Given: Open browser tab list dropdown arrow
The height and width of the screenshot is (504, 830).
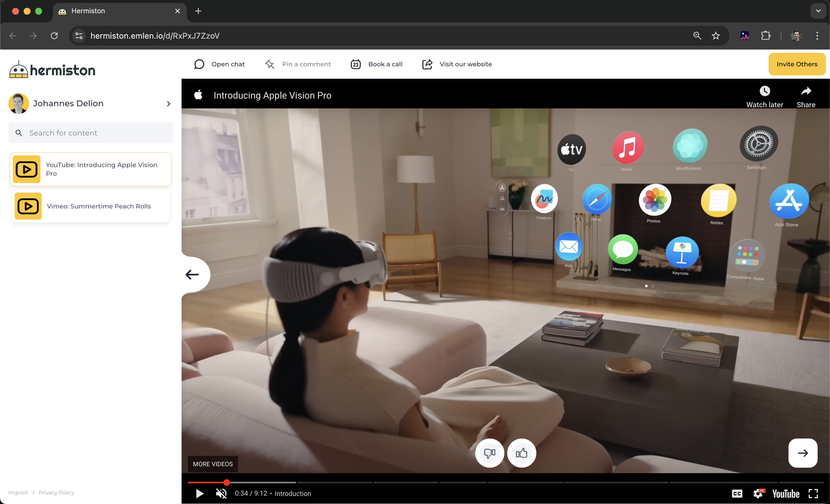Looking at the screenshot, I should [818, 11].
